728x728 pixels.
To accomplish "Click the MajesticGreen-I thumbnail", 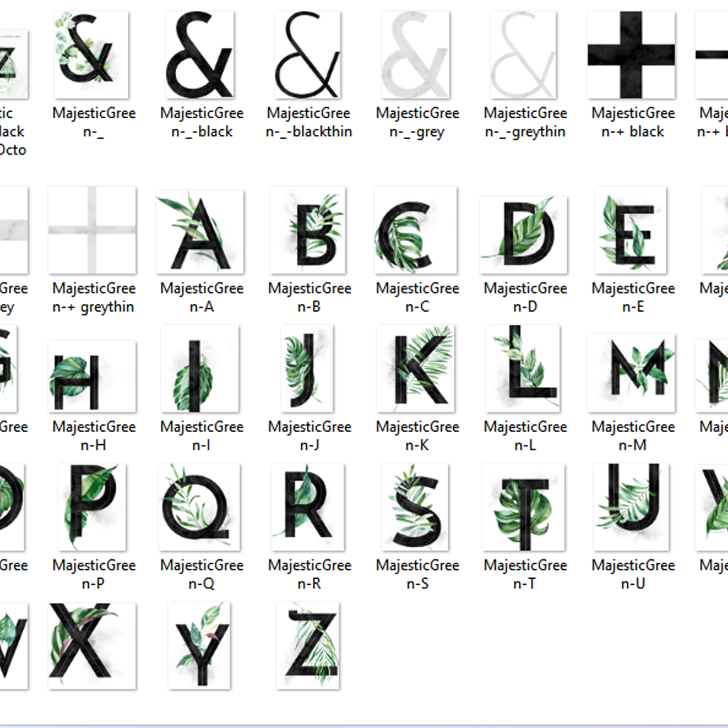I will pos(200,370).
